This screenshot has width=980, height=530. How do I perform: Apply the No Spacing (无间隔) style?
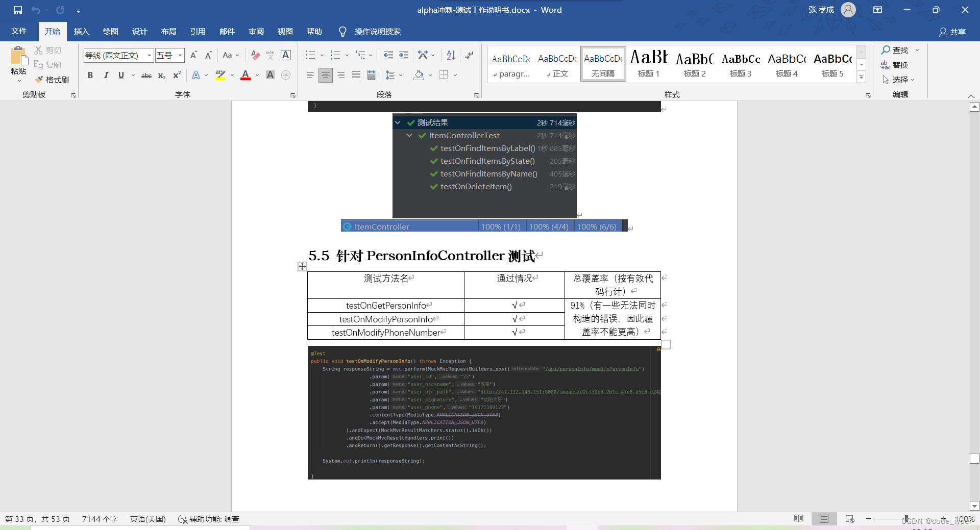603,63
